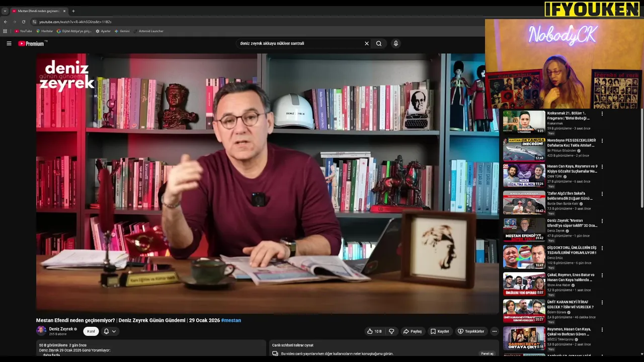
Task: Open site information icon in address bar
Action: point(34,22)
